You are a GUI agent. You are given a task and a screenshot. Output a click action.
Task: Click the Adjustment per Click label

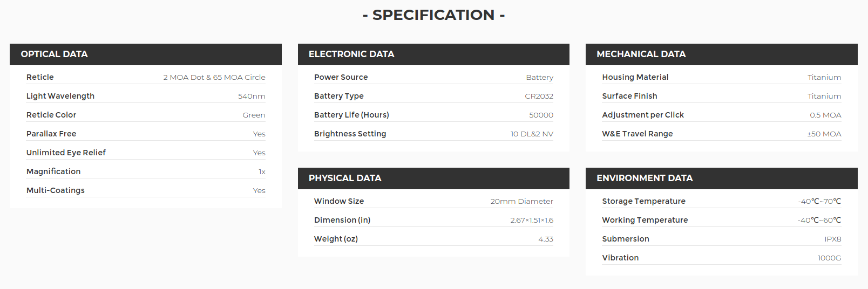tap(643, 115)
